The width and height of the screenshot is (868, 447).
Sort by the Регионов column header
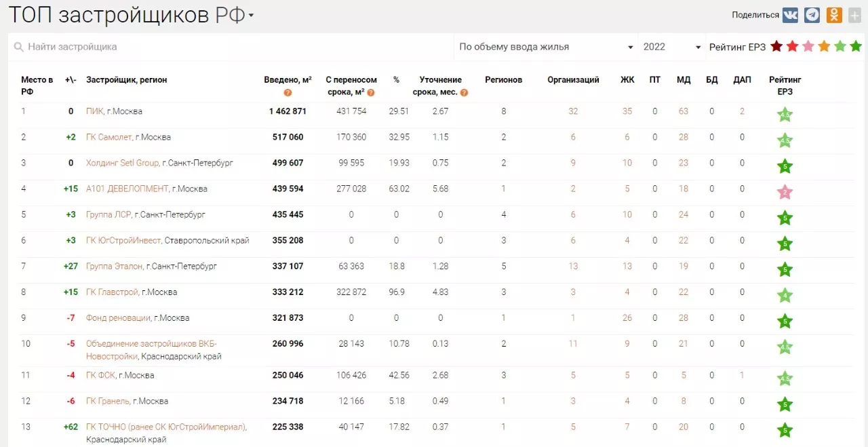click(x=503, y=80)
